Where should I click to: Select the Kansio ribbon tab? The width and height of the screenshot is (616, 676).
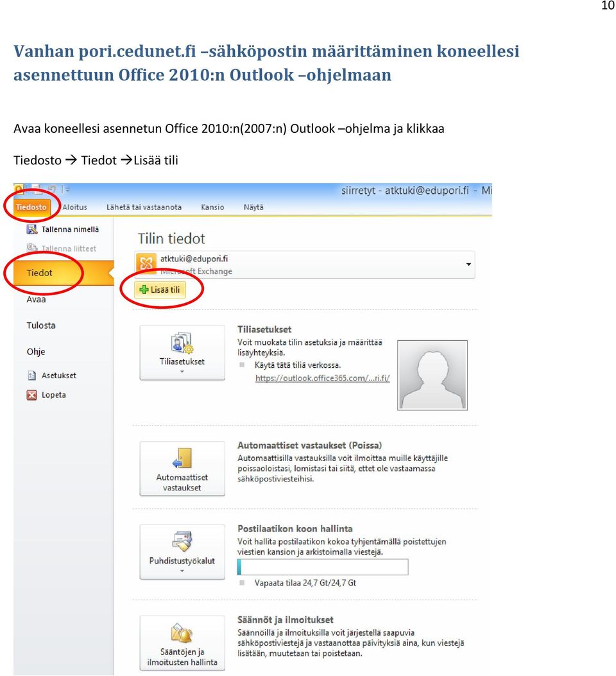212,207
